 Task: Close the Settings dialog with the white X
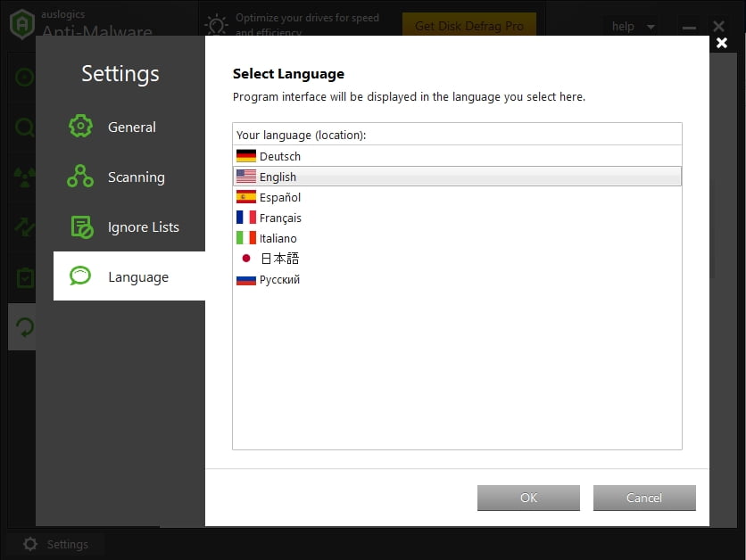(x=722, y=43)
